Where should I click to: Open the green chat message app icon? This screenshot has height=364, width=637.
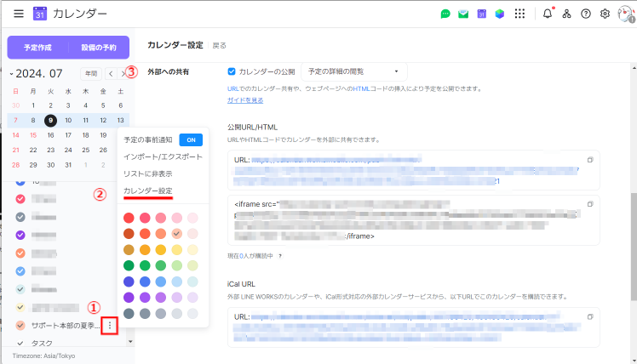[445, 14]
